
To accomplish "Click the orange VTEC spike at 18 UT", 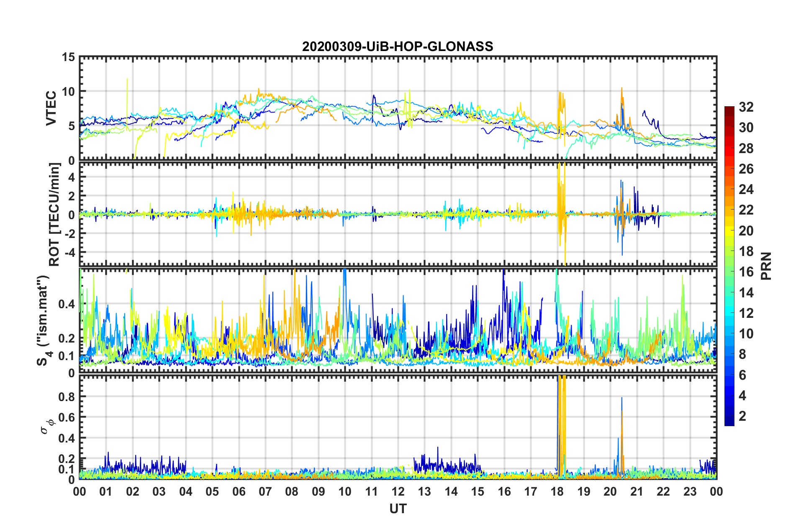I will pos(561,115).
